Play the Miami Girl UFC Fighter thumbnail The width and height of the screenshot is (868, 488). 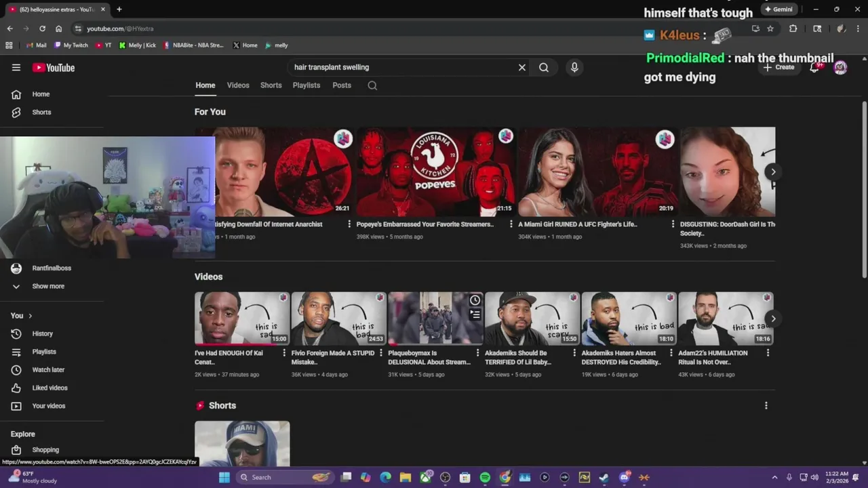click(x=597, y=171)
